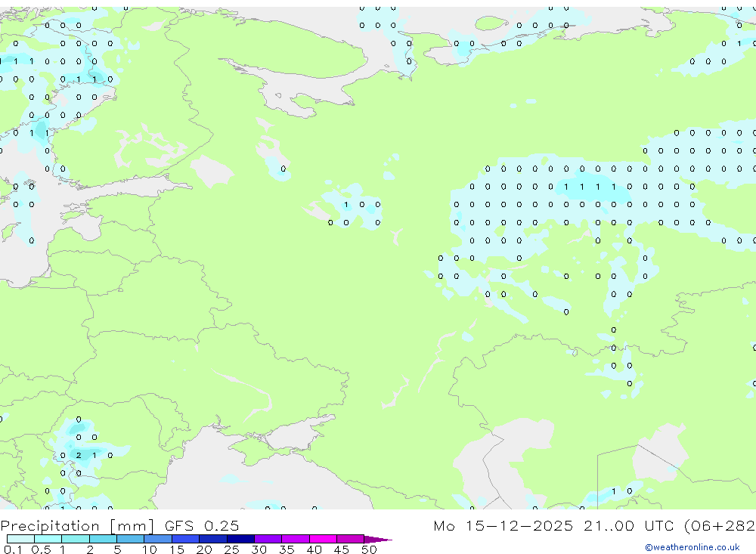Click the '35' legend scale label
756x554 pixels.
tap(287, 549)
